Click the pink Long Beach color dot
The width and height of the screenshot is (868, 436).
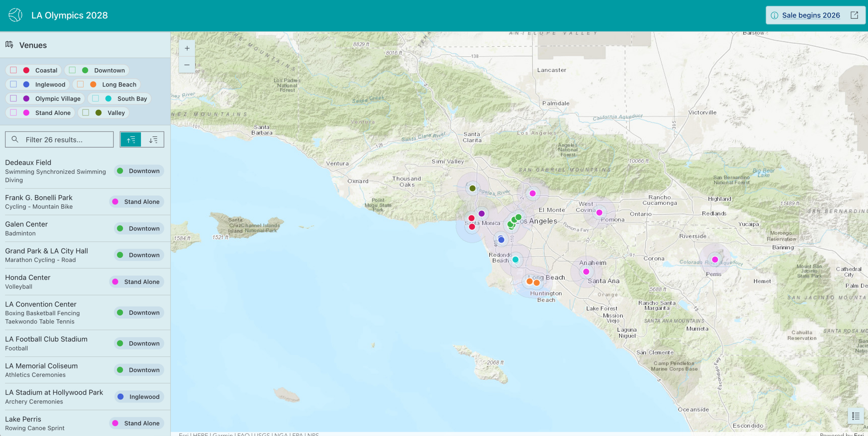(93, 84)
